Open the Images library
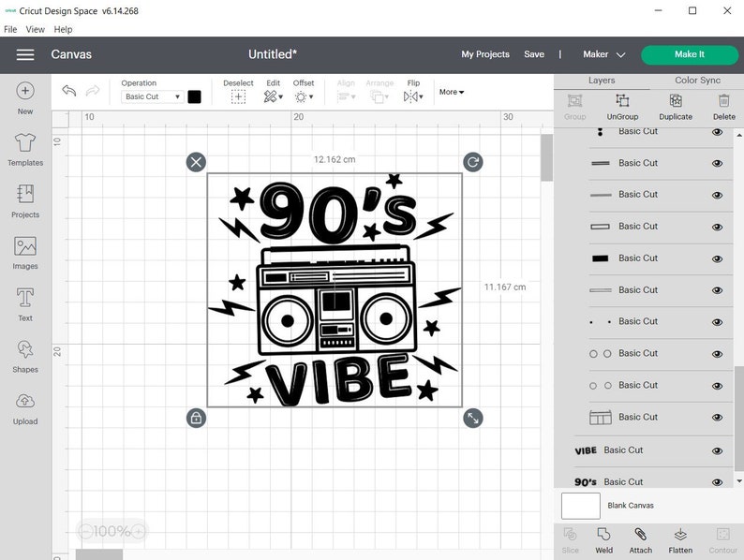This screenshot has width=744, height=560. (x=25, y=253)
